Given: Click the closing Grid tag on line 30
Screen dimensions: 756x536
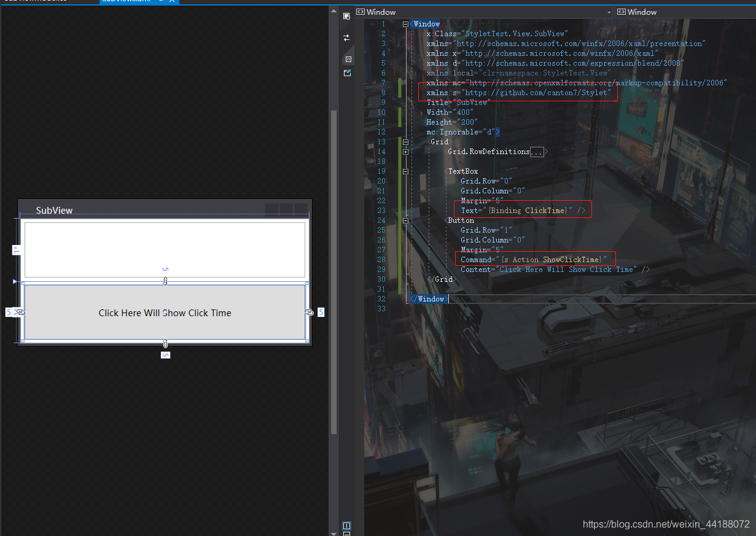Looking at the screenshot, I should (x=442, y=279).
